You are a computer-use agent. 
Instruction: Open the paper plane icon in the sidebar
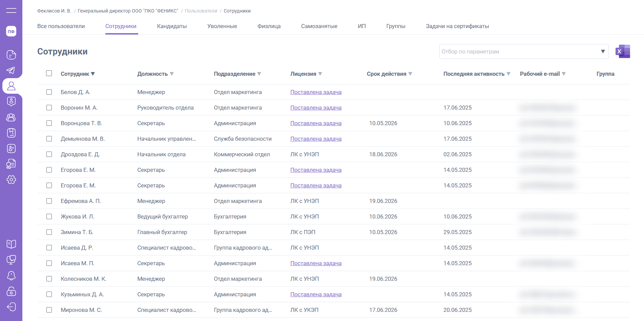click(x=11, y=70)
